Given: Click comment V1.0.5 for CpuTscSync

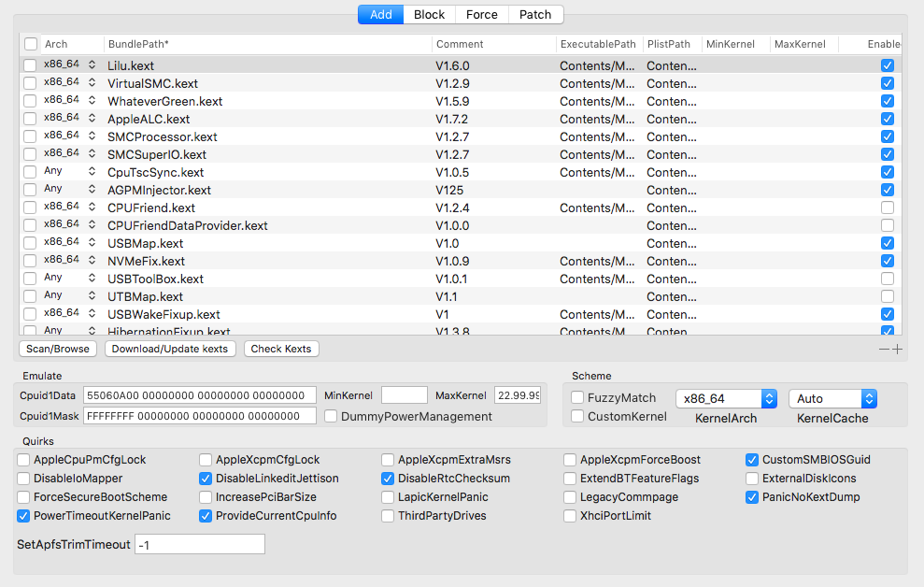Looking at the screenshot, I should (x=452, y=173).
